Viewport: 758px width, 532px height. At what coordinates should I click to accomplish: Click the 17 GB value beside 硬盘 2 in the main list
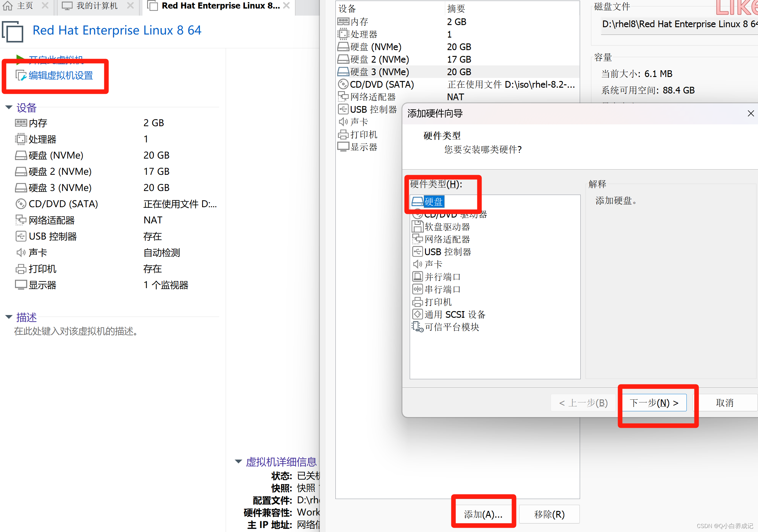(156, 172)
